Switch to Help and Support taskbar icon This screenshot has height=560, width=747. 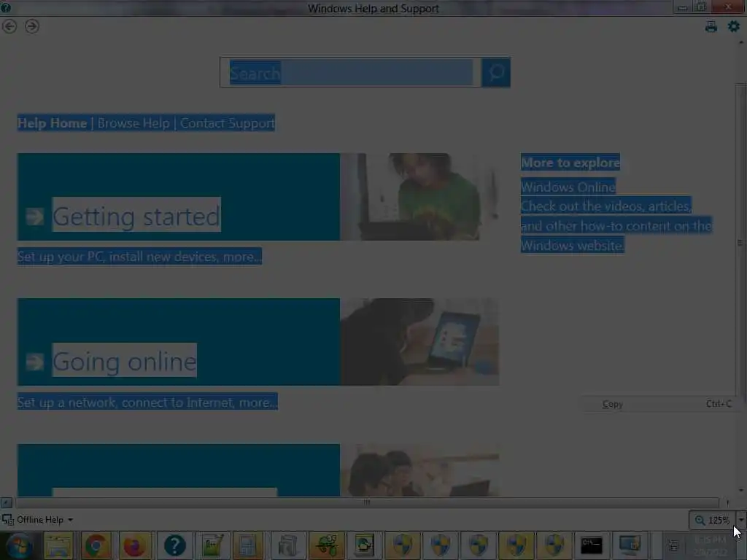click(x=174, y=545)
